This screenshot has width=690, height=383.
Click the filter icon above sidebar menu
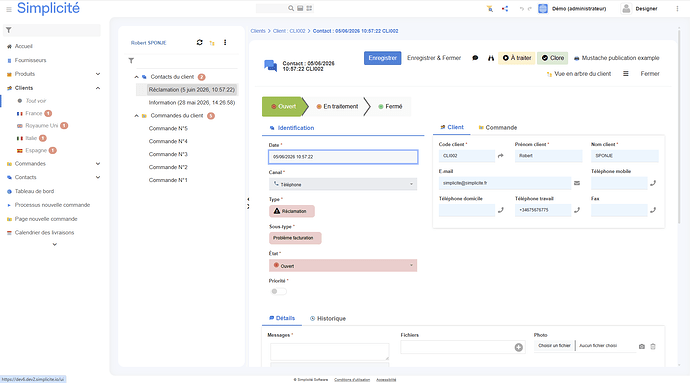coord(8,30)
